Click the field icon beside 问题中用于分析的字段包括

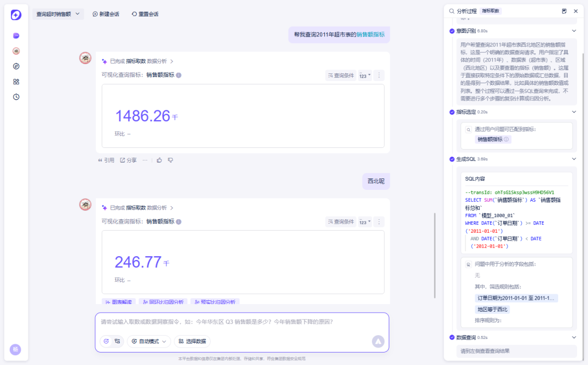[x=468, y=264]
